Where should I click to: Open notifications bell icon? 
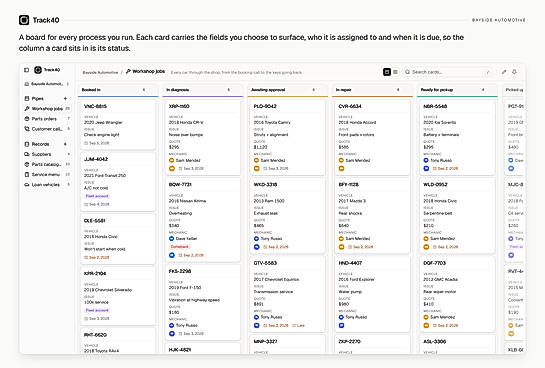pyautogui.click(x=514, y=72)
